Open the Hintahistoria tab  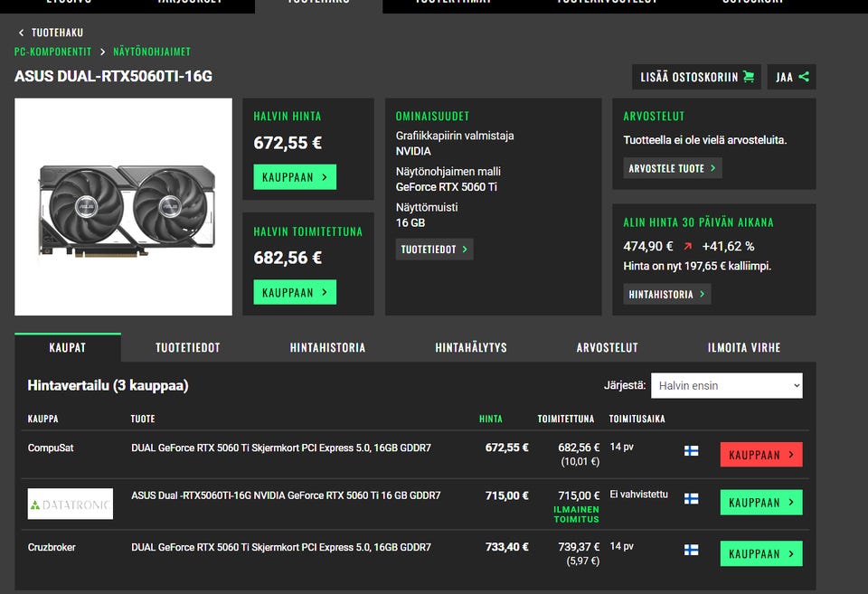click(x=327, y=348)
